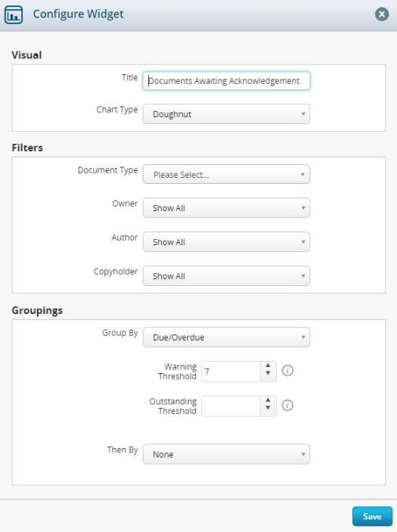Focus the Warning Threshold number field
Screen dimensions: 397x532
point(231,372)
